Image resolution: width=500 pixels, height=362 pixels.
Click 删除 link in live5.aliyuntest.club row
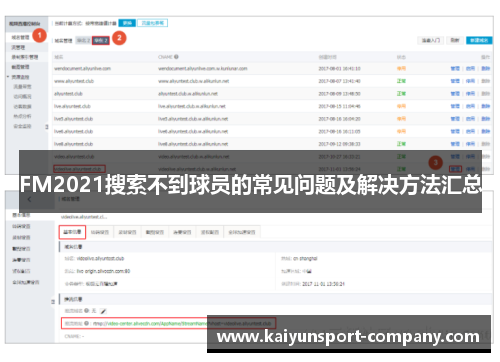point(486,119)
